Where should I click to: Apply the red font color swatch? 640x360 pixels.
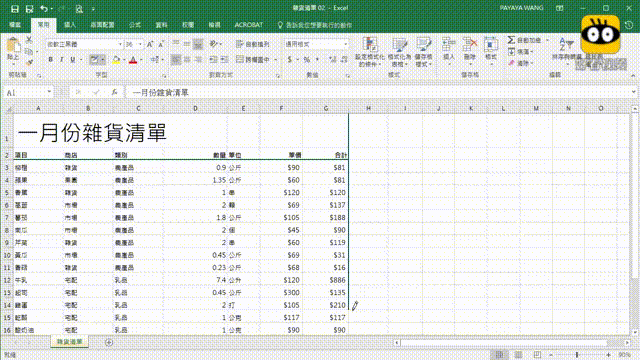coord(133,60)
